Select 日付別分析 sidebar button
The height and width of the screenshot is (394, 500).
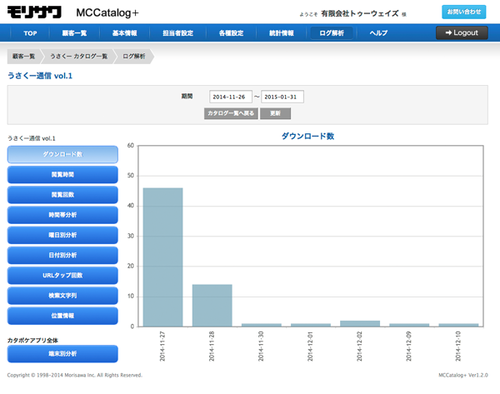pos(63,255)
